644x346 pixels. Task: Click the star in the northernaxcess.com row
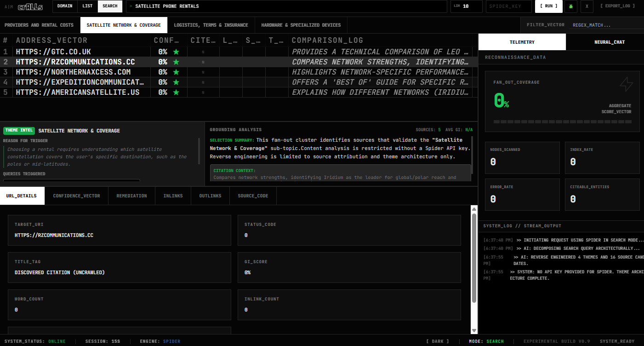click(x=176, y=72)
